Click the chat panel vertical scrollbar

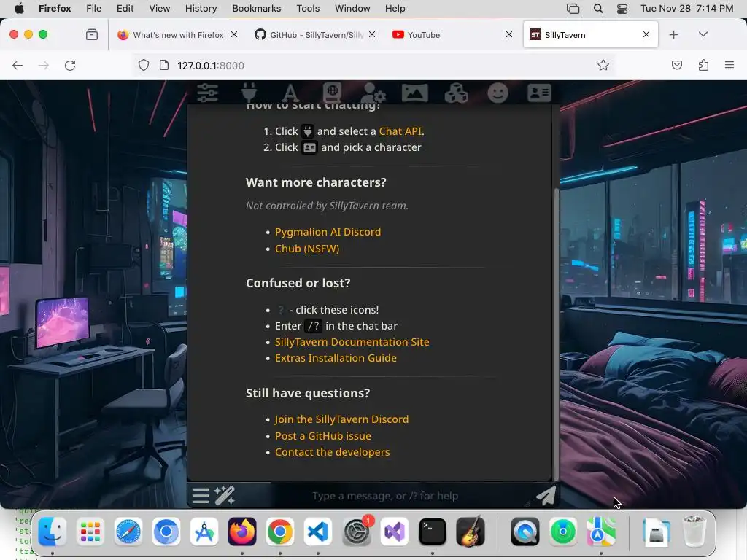tap(556, 333)
